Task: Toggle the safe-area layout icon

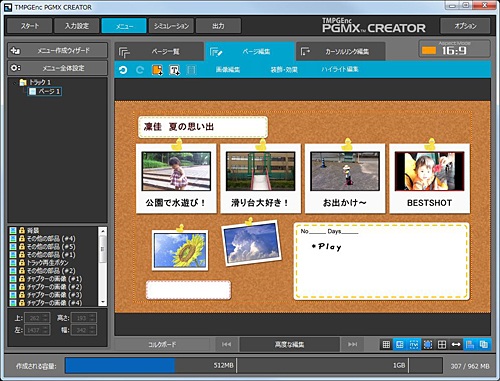Action: pyautogui.click(x=400, y=344)
